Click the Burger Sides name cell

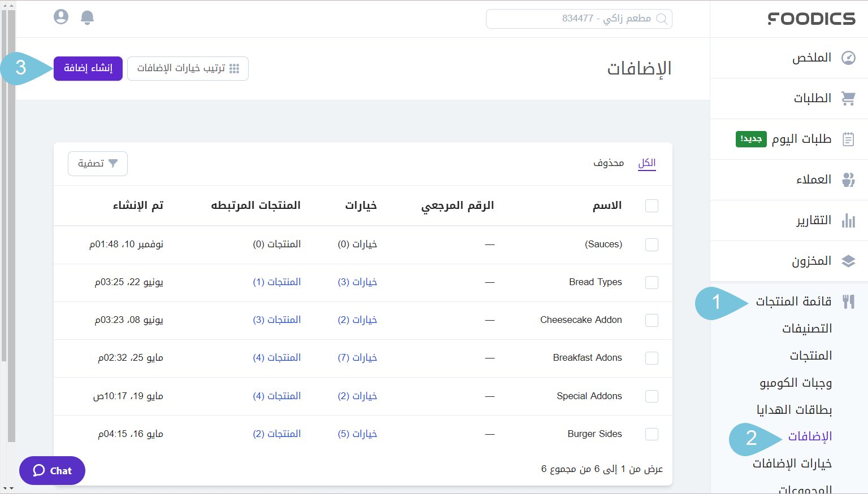pyautogui.click(x=594, y=434)
